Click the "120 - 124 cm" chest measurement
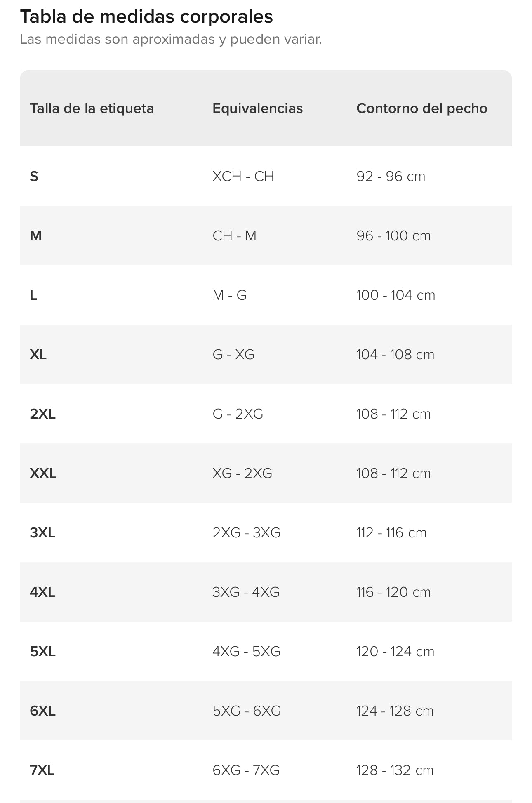Viewport: 532px width, 803px height. click(x=395, y=652)
